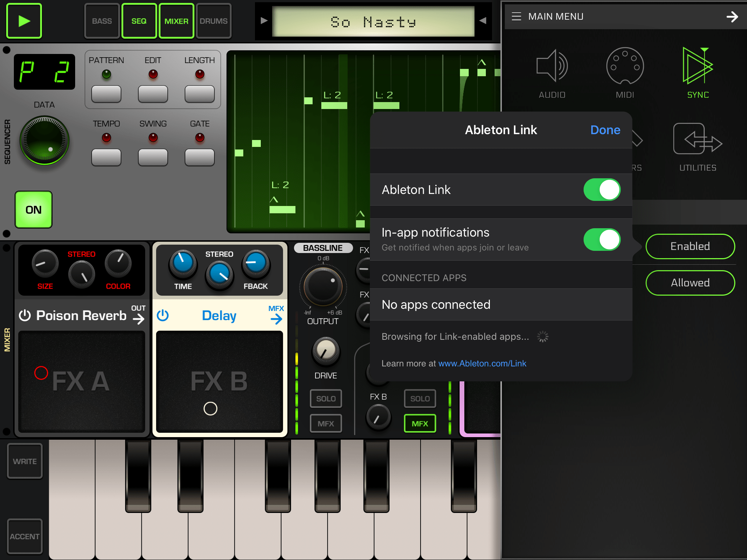
Task: Switch to the BASS tab
Action: pos(102,21)
